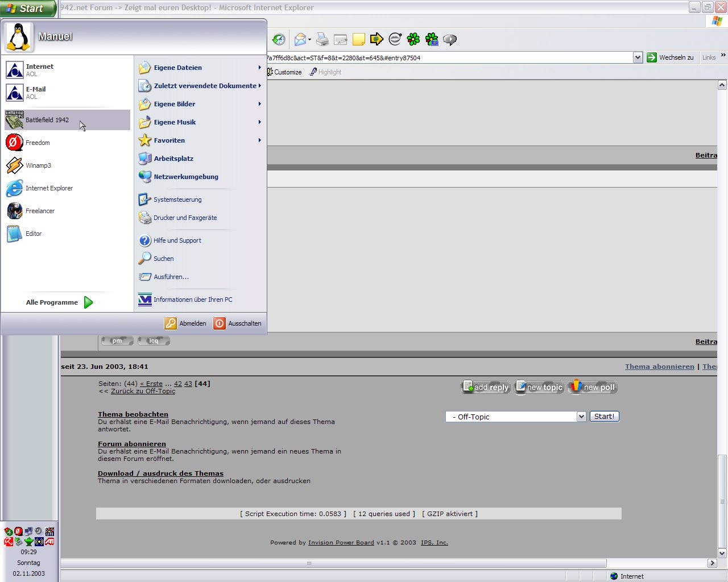Click the Customize icon on the links bar
728x582 pixels.
270,72
